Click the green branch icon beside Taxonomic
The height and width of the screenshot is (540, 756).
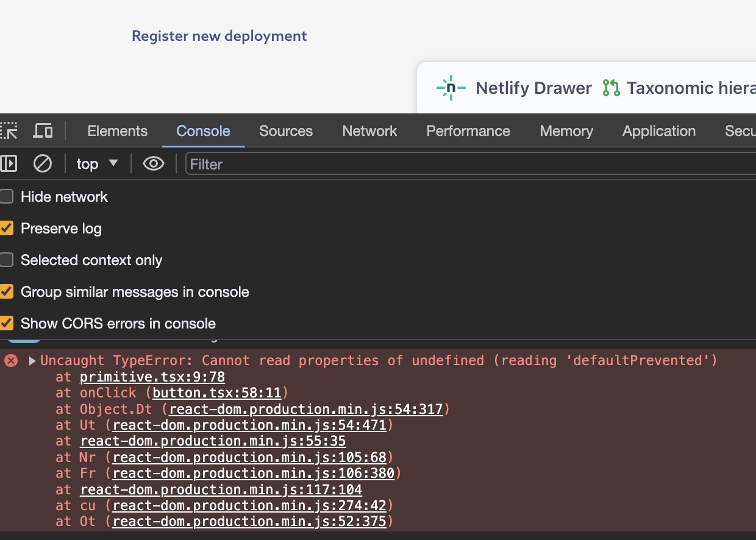coord(611,88)
